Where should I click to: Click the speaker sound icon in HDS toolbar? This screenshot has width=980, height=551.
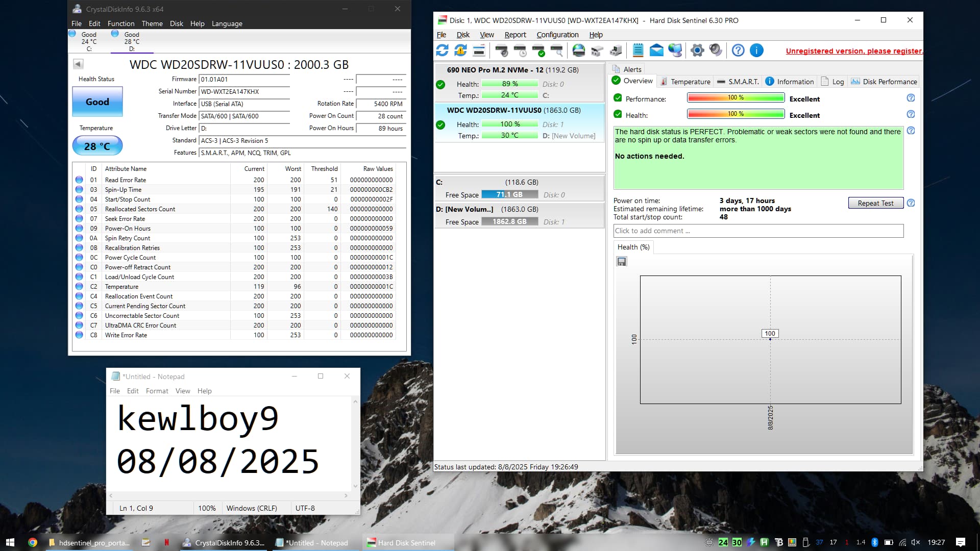[x=716, y=50]
